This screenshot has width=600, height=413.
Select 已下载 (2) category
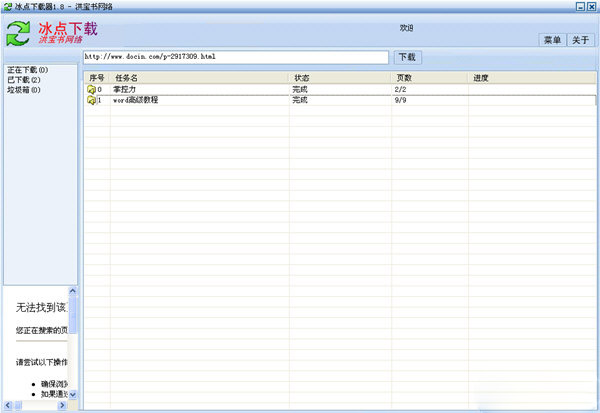point(24,80)
